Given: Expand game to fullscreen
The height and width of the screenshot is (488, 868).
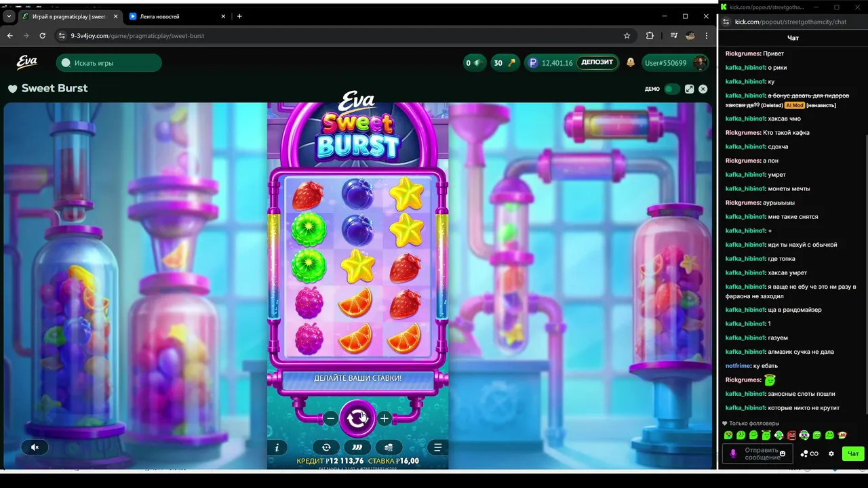Looking at the screenshot, I should pyautogui.click(x=690, y=89).
